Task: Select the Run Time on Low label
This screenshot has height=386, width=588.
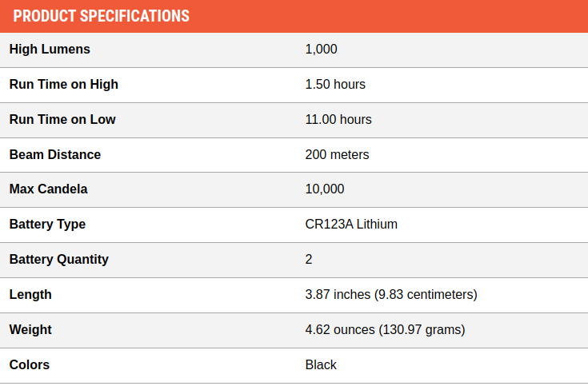Action: pyautogui.click(x=62, y=120)
